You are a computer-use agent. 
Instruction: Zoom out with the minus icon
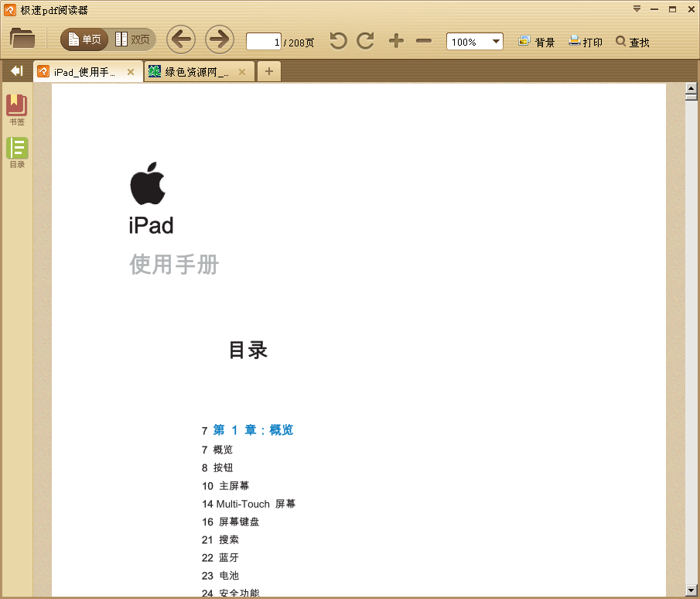[424, 41]
